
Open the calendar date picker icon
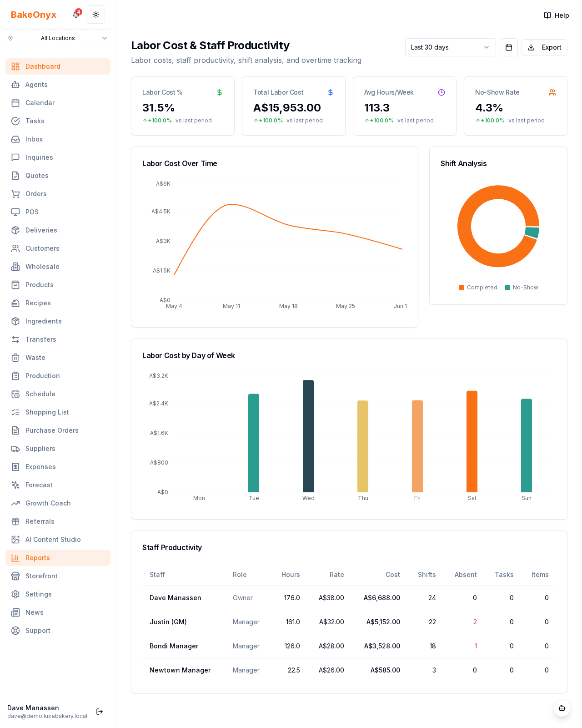[x=509, y=47]
